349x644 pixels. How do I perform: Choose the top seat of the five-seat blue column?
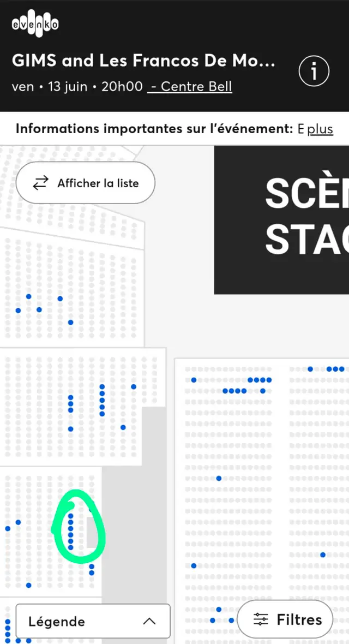(102, 386)
